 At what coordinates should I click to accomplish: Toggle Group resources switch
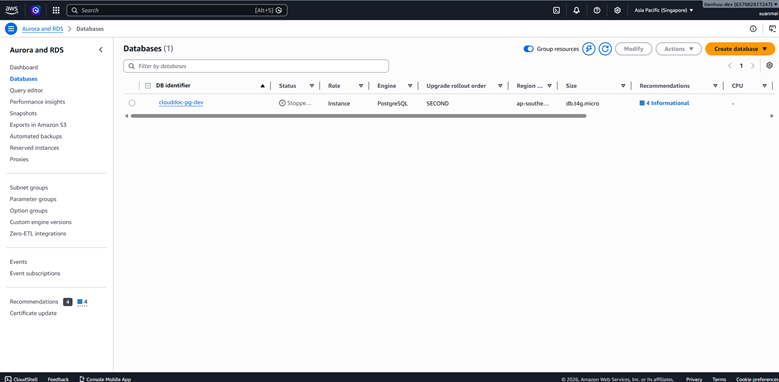pyautogui.click(x=529, y=49)
